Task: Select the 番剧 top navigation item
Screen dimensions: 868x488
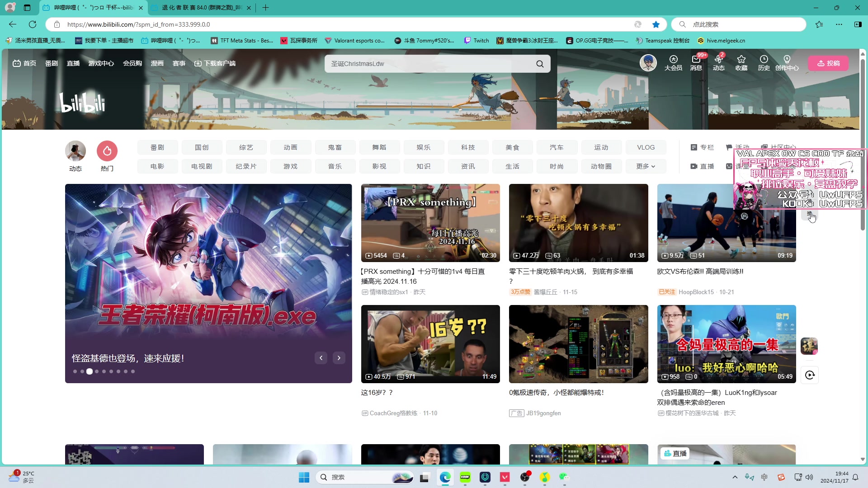Action: [x=52, y=63]
